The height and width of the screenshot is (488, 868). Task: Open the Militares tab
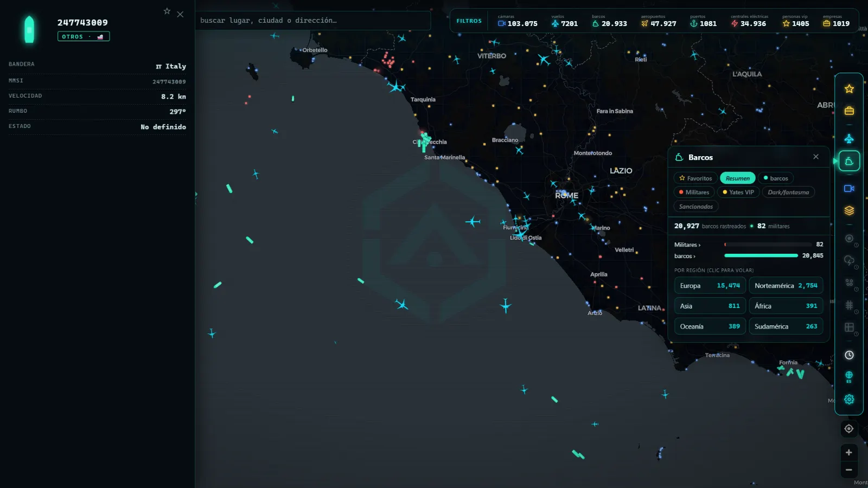694,192
